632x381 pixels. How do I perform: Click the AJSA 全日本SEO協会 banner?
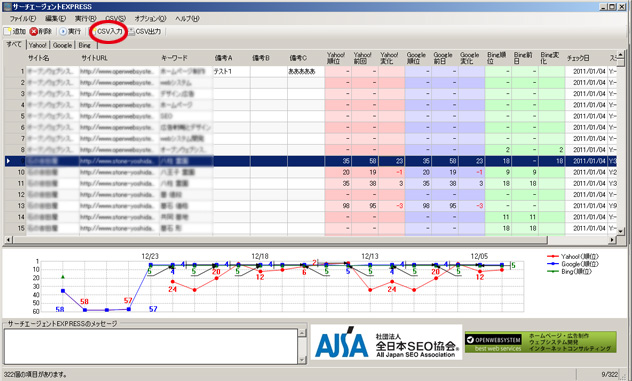tap(387, 342)
